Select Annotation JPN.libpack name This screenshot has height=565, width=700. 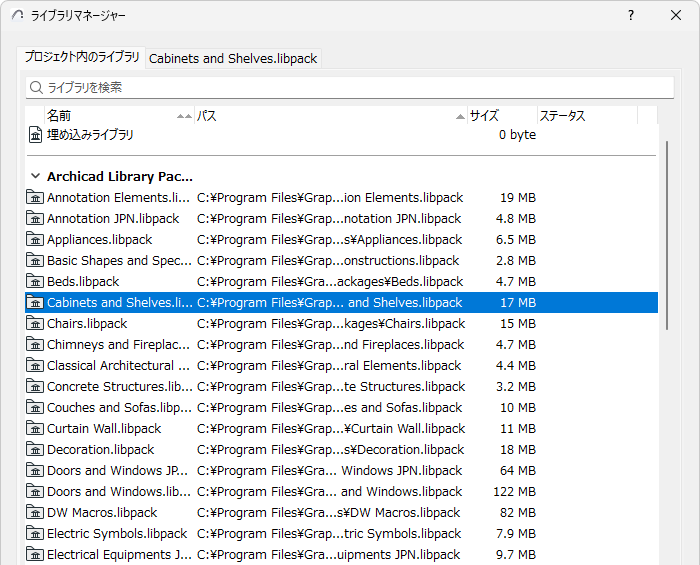(x=113, y=218)
